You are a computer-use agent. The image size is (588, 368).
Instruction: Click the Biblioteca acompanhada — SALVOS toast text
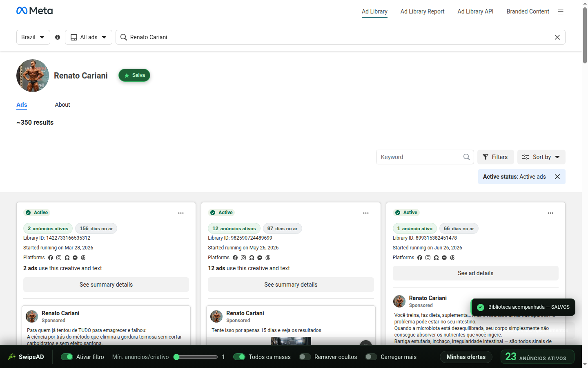coord(529,307)
